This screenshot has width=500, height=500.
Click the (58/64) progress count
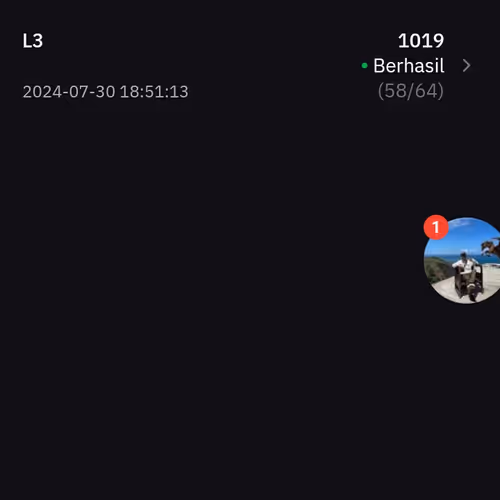coord(411,91)
